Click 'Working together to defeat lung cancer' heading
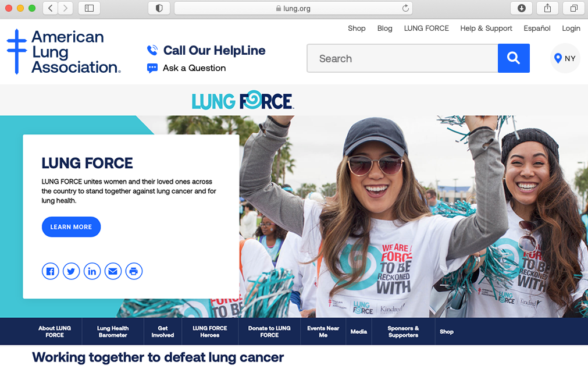Viewport: 588px width, 369px height. [x=158, y=357]
